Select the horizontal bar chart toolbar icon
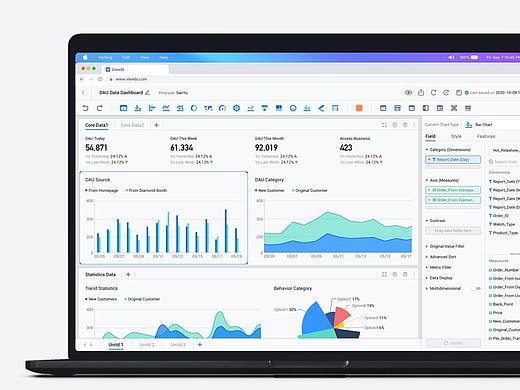 pyautogui.click(x=152, y=108)
